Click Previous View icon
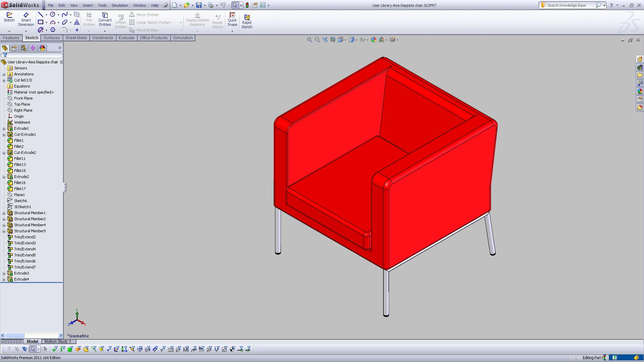The width and height of the screenshot is (644, 362). pyautogui.click(x=325, y=40)
